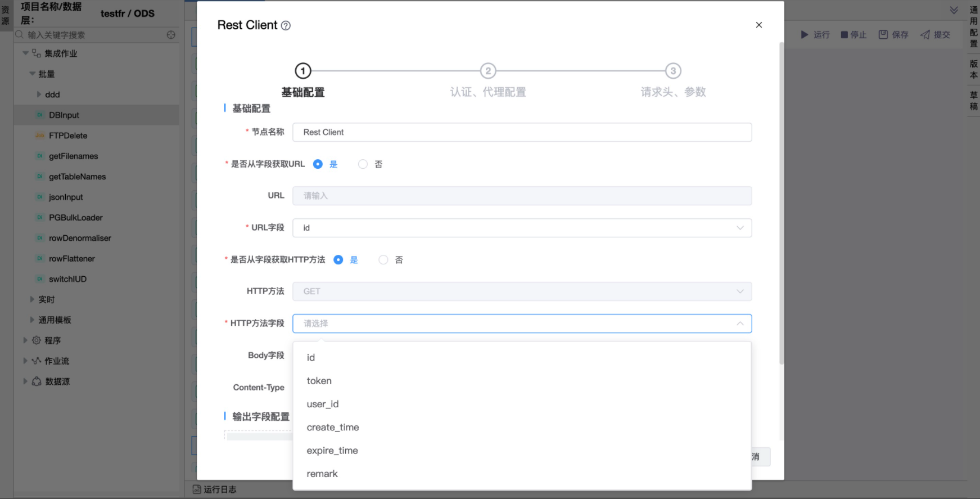Go to step 2 认证、代理配置

pos(487,71)
